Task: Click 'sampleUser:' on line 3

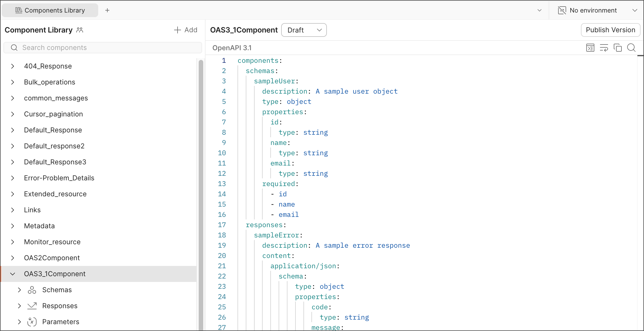Action: click(276, 81)
